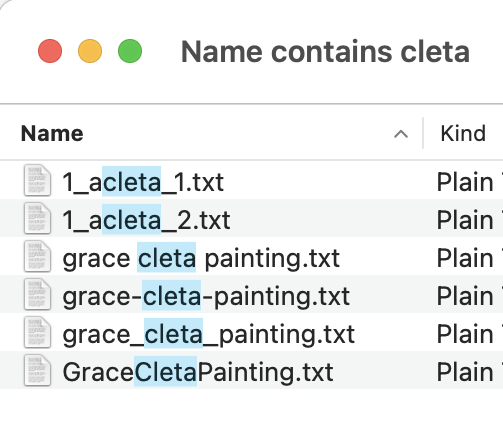Screen dimensions: 503x423
Task: Select the icon of grace cleta painting.txt
Action: (37, 256)
